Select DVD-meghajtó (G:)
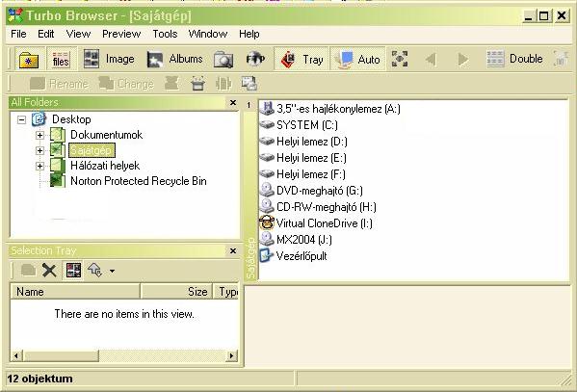577x392 pixels. tap(311, 191)
